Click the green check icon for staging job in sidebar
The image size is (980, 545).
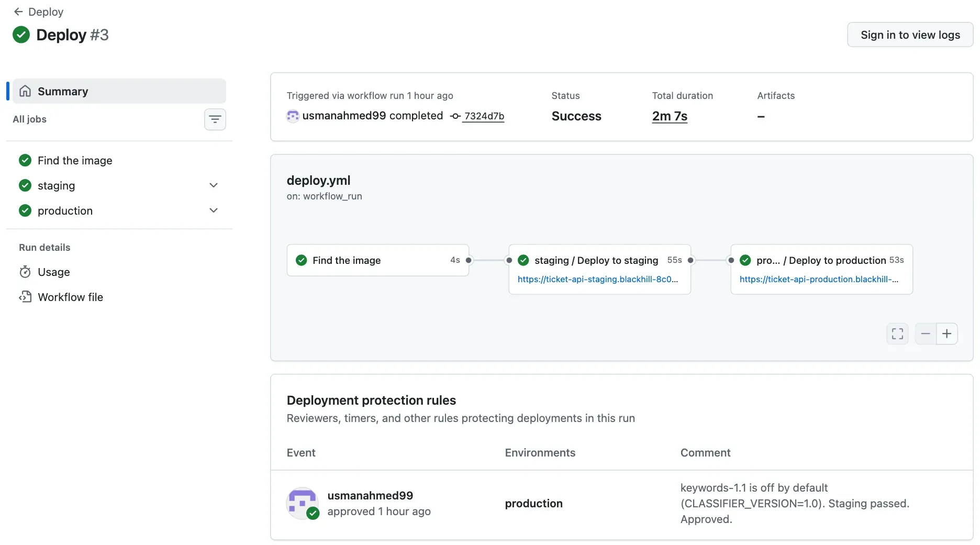(x=25, y=185)
